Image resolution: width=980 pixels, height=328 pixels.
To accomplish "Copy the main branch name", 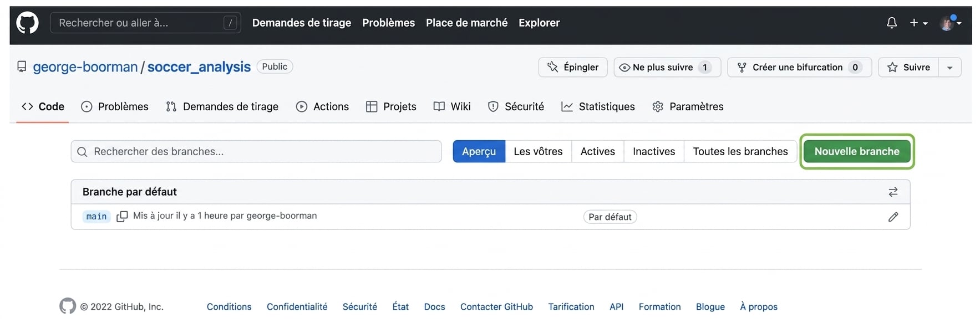I will [x=122, y=217].
